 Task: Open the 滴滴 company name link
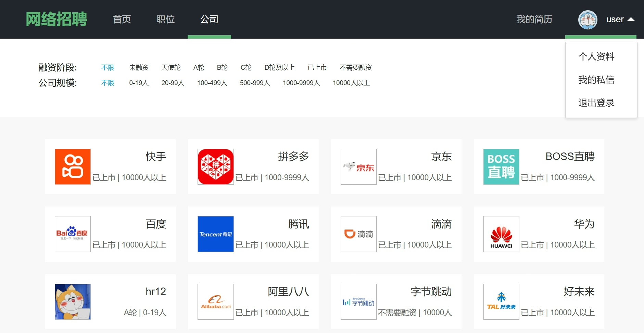click(441, 224)
